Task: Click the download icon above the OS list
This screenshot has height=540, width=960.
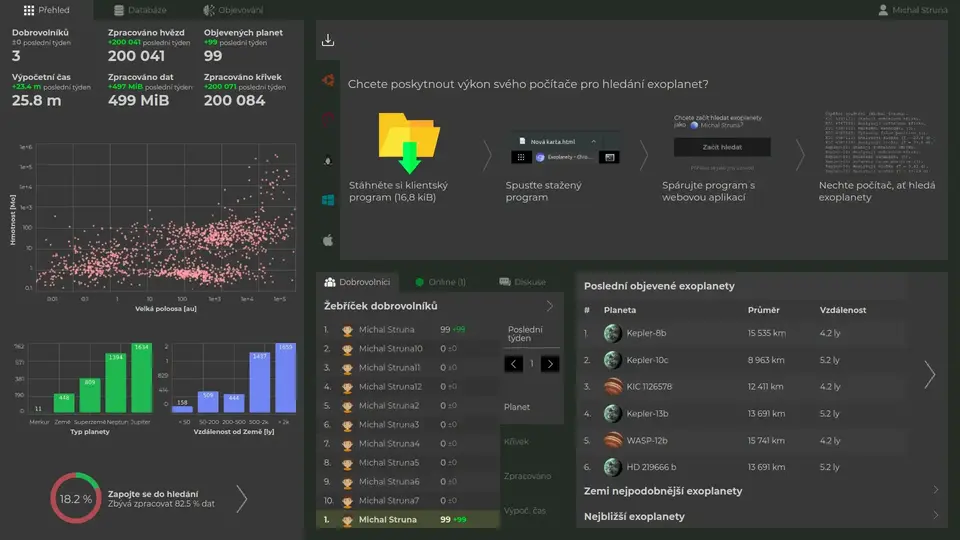Action: point(328,40)
